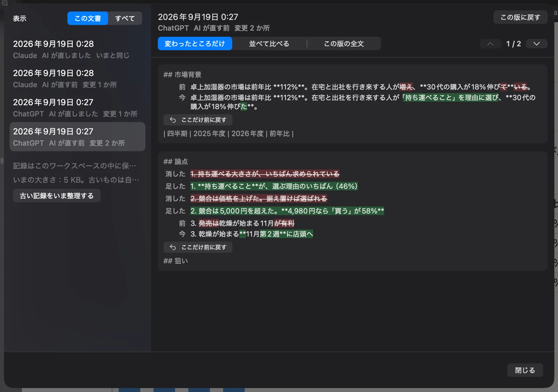The image size is (558, 392).
Task: Open the Claude AI が直す前 version entry
Action: (77, 79)
